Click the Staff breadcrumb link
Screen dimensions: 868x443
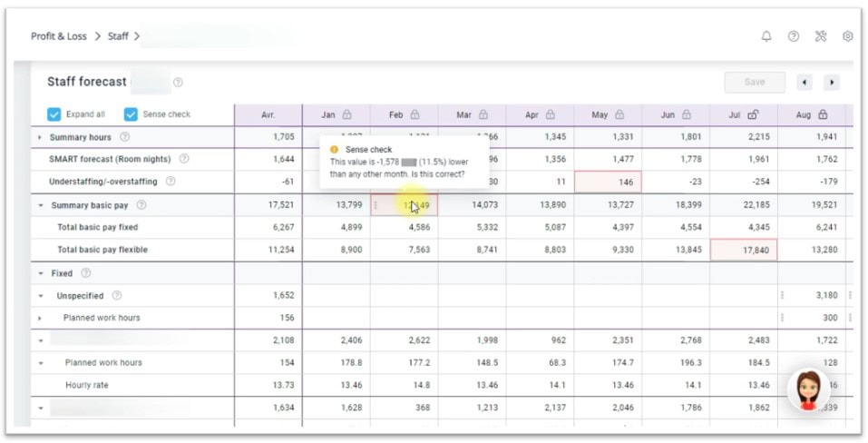coord(118,36)
